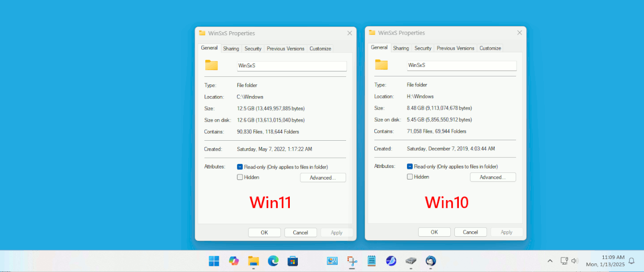Open Customize tab in C:\Windows dialog
644x272 pixels.
[320, 49]
